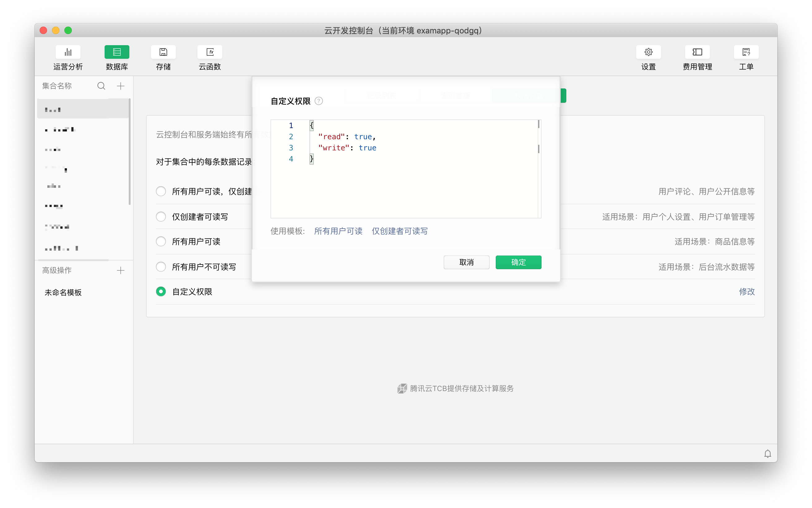Click the collection search magnifier icon
The width and height of the screenshot is (812, 508).
101,86
